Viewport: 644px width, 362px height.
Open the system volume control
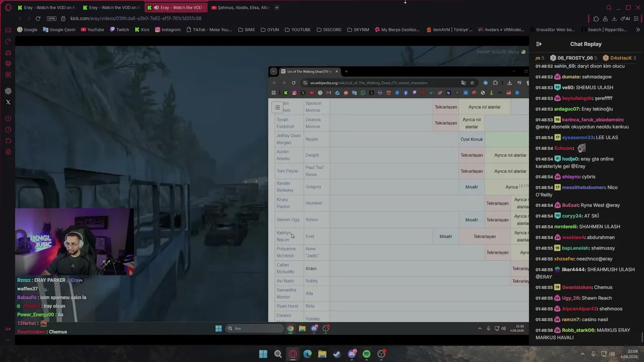(x=612, y=354)
